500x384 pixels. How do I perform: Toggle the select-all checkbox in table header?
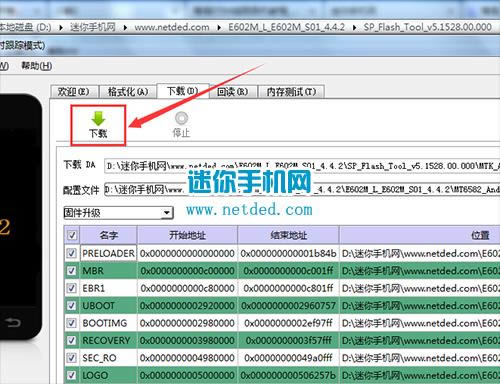[72, 235]
